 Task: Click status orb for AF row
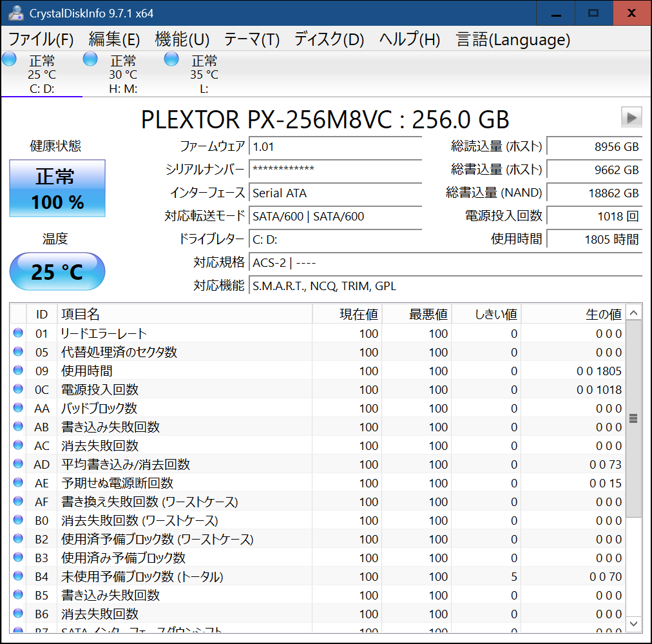point(18,501)
